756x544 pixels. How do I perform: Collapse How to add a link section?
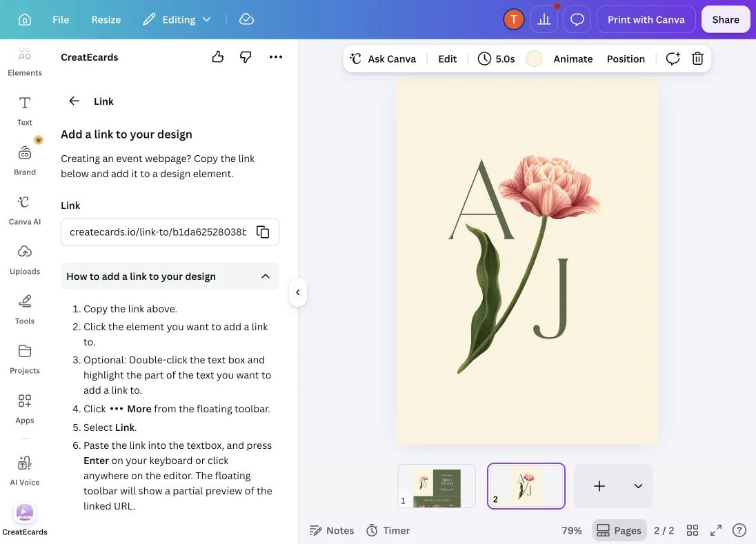point(170,276)
